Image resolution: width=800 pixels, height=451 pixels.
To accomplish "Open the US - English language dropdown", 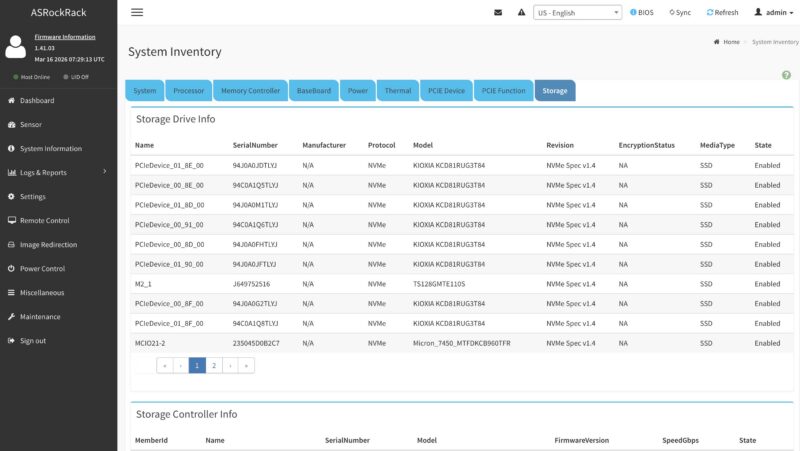I will 578,12.
